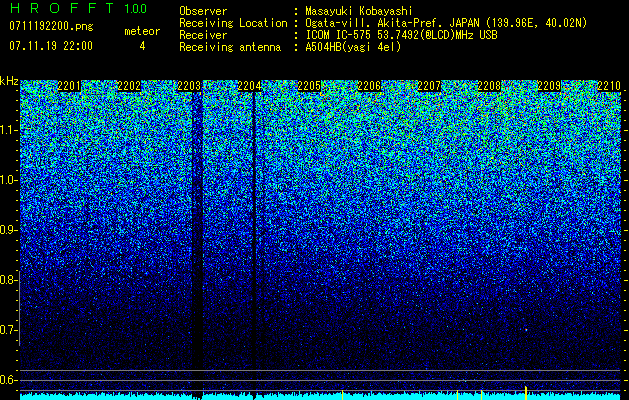Viewport: 629px width, 400px height.
Task: Click the 2209 time marker
Action: (x=549, y=86)
